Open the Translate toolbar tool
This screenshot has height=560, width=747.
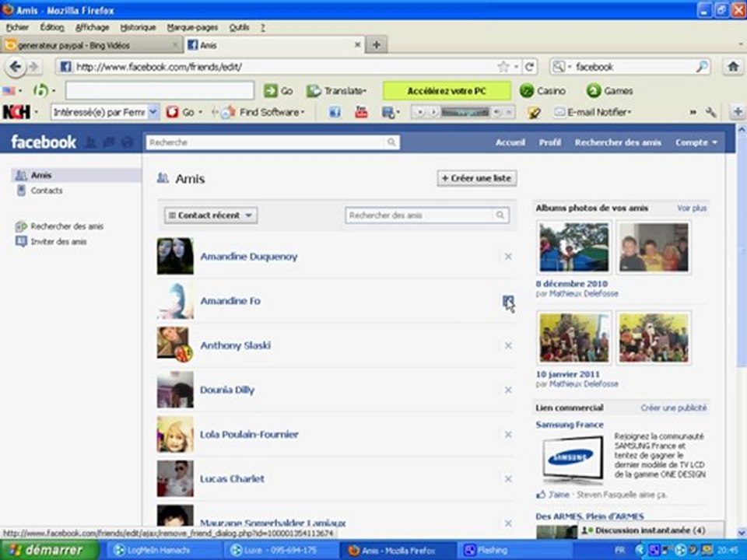tap(336, 90)
